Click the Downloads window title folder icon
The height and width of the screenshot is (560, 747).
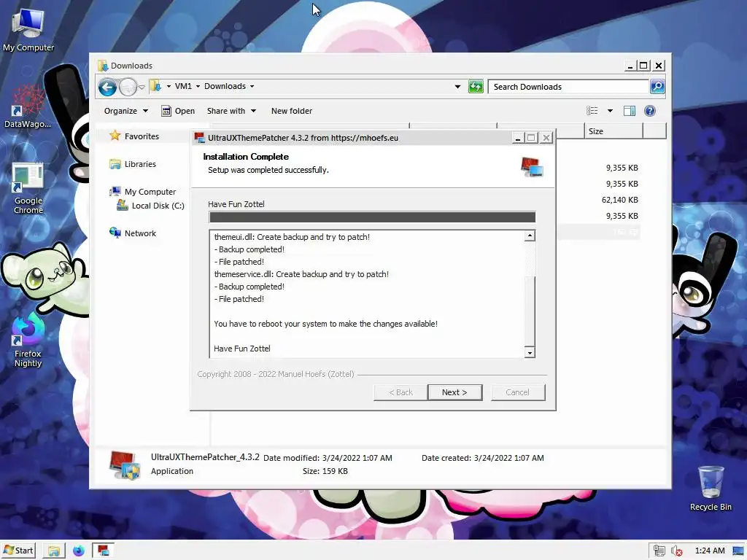(x=102, y=66)
